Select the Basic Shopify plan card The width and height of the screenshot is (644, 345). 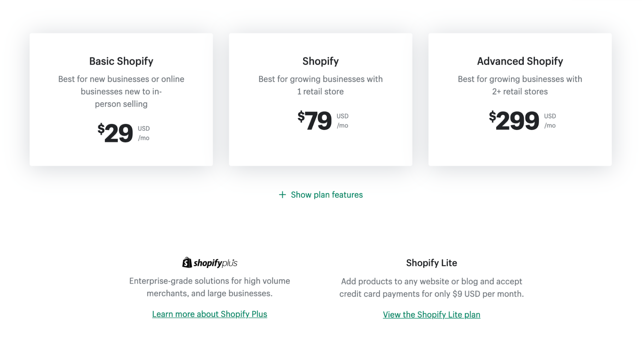121,99
